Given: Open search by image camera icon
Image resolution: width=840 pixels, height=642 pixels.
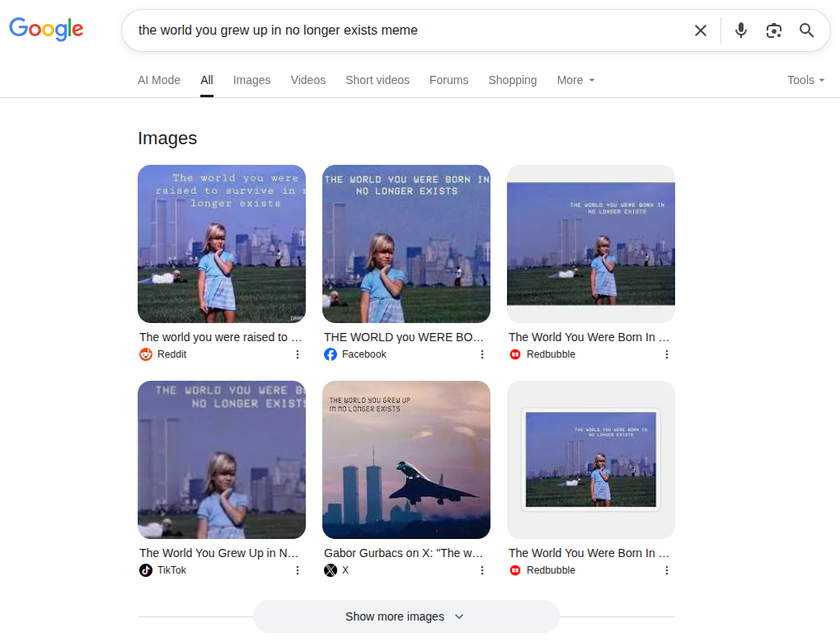Looking at the screenshot, I should point(773,30).
